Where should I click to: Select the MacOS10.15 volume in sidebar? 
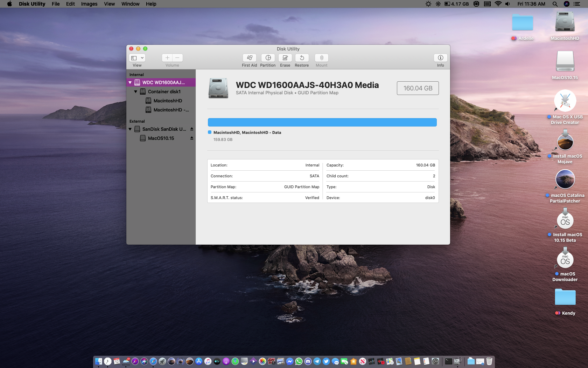point(161,138)
